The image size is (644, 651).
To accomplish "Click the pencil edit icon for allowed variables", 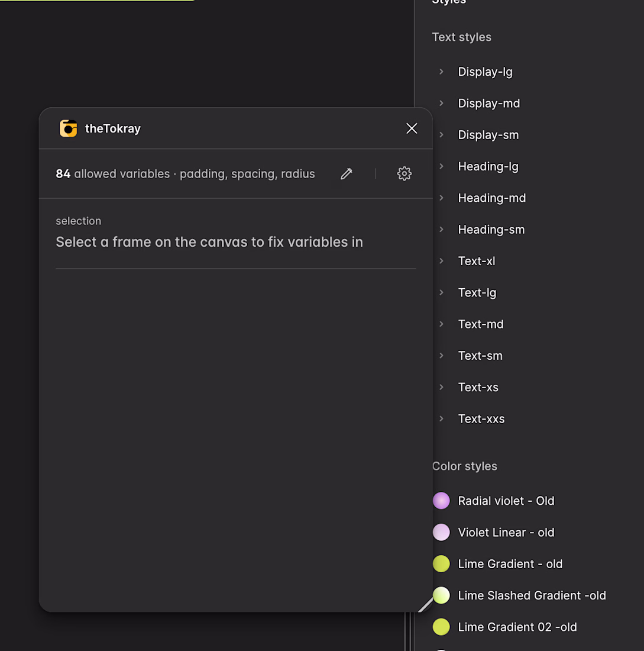I will tap(347, 173).
